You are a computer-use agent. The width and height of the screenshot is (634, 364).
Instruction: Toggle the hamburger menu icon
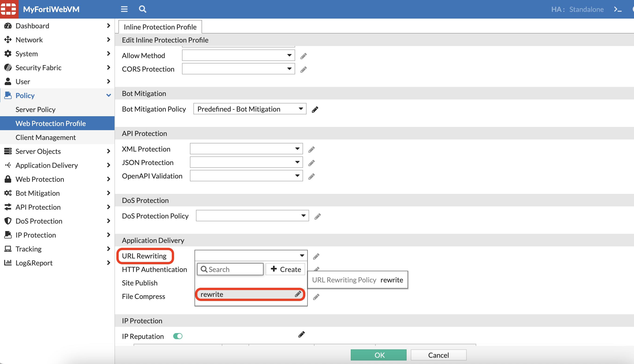[x=124, y=9]
